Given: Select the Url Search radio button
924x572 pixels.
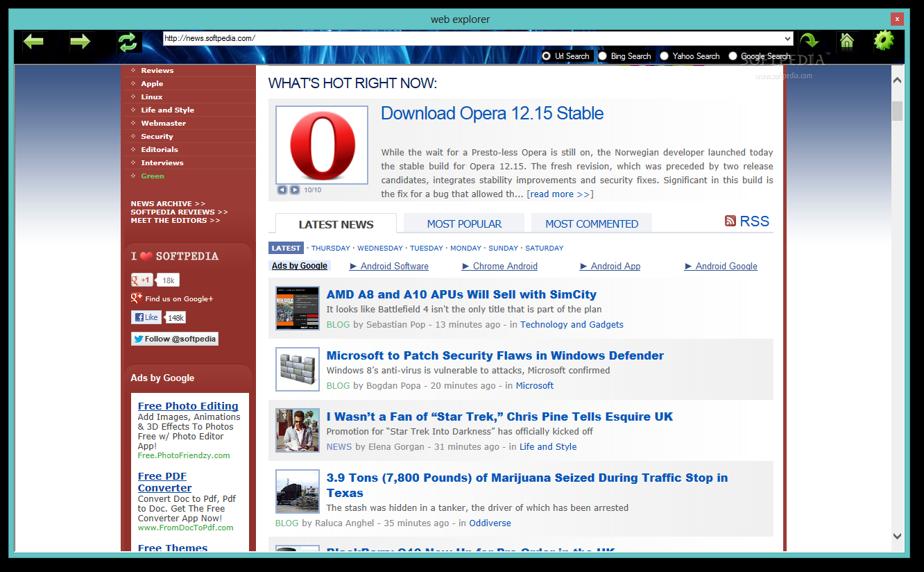Looking at the screenshot, I should [x=547, y=56].
